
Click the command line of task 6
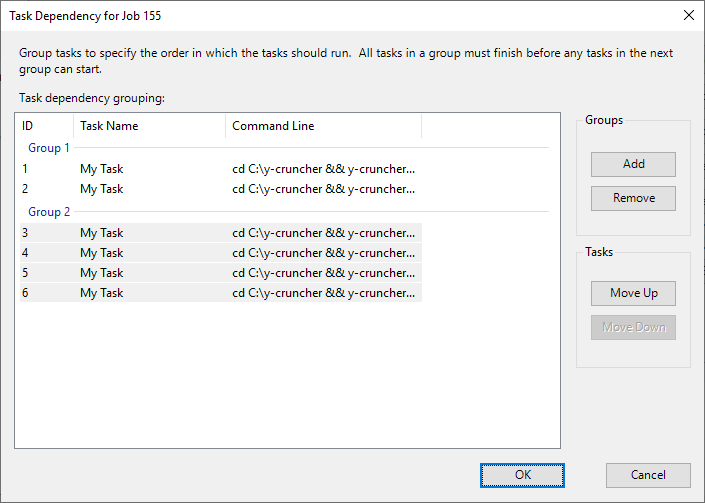tap(323, 293)
